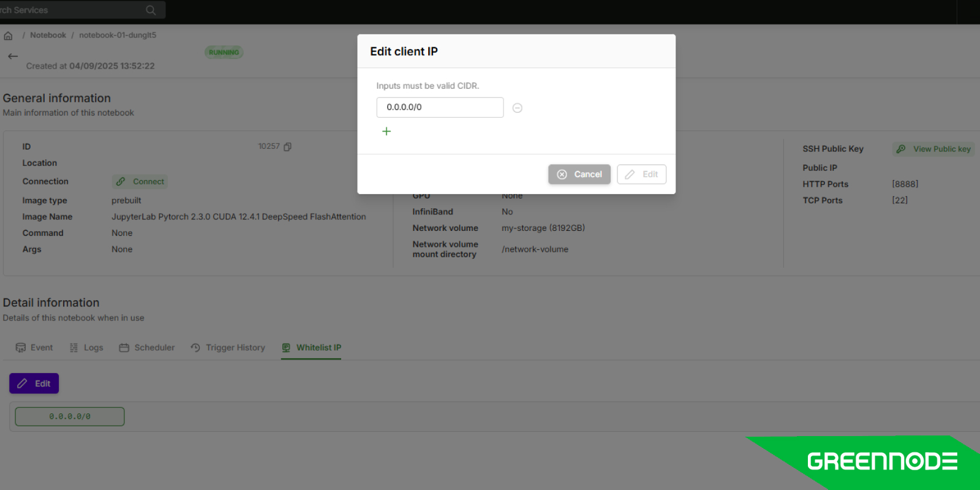Click the GreenNode logo
980x490 pixels.
click(x=881, y=461)
